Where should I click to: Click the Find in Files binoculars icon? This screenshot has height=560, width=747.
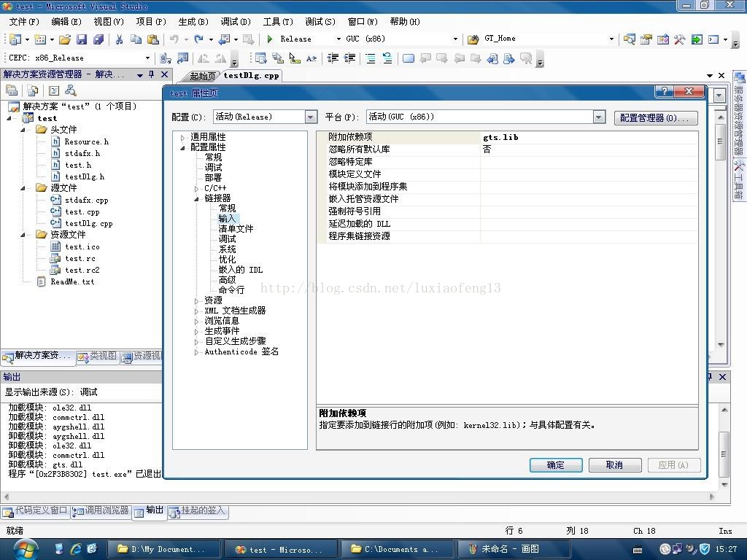click(x=473, y=39)
